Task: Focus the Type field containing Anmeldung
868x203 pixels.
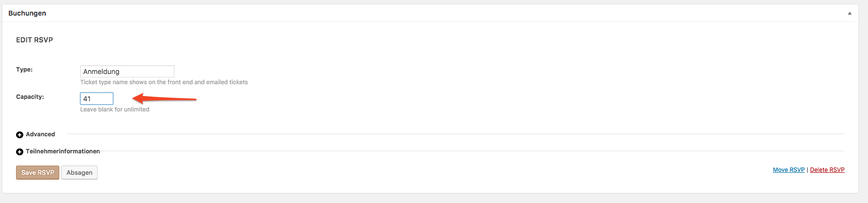Action: tap(127, 72)
